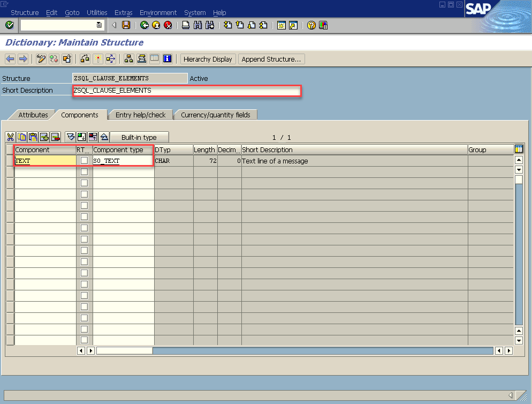Toggle RType checkbox in second row
The width and height of the screenshot is (532, 404).
(x=84, y=171)
